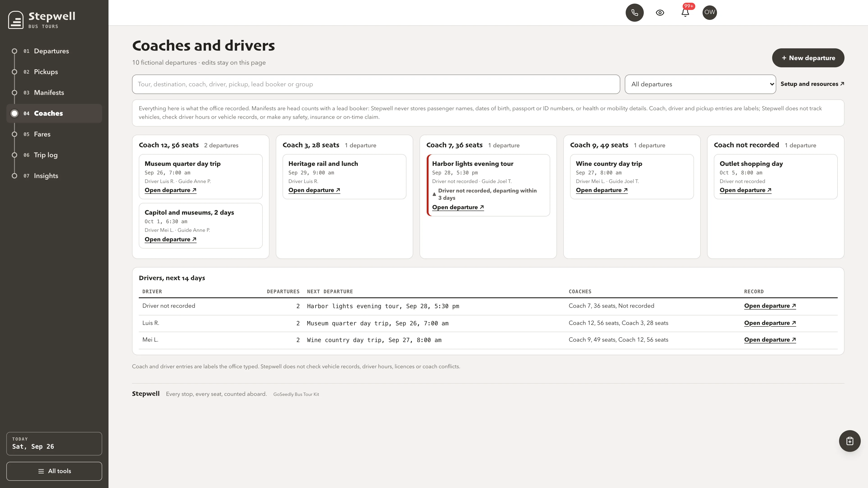Click the NEXT DEPARTURE column header
Viewport: 868px width, 488px height.
coord(330,292)
